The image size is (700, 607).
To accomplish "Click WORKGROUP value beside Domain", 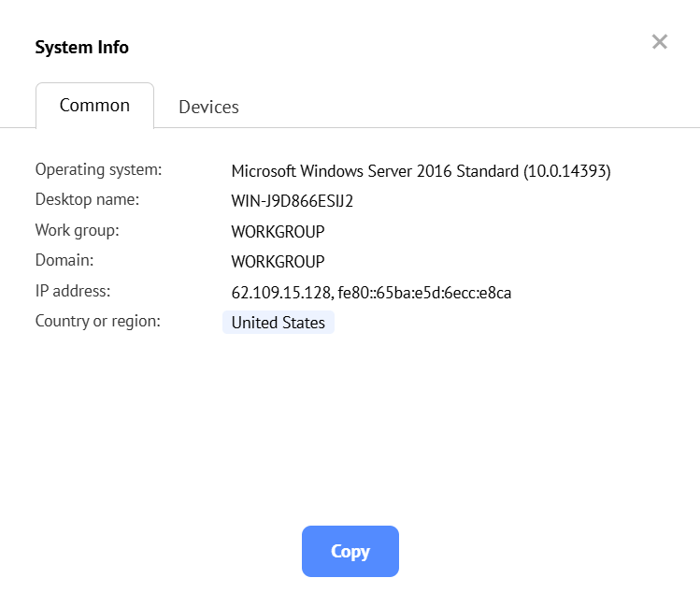I will click(278, 262).
